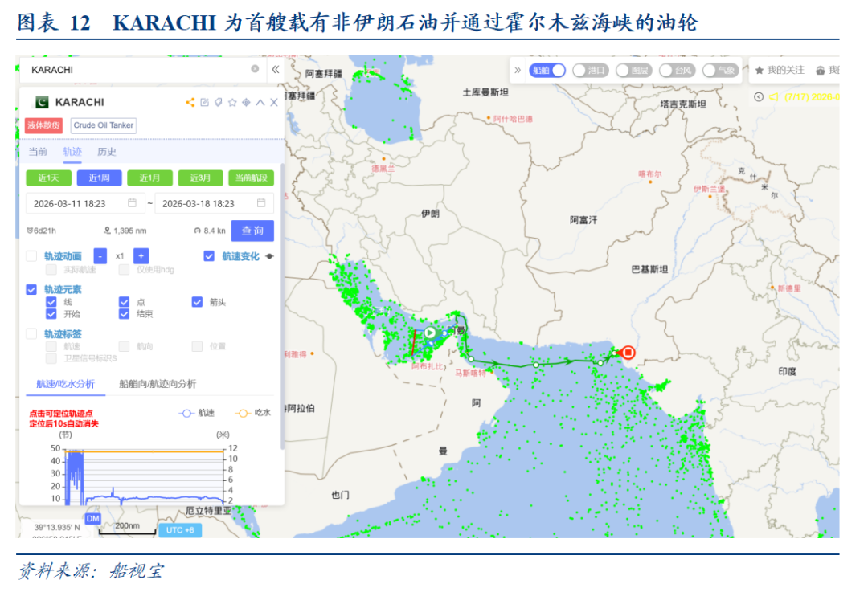Open calendar picker for start date
Image resolution: width=868 pixels, height=592 pixels.
[x=132, y=203]
